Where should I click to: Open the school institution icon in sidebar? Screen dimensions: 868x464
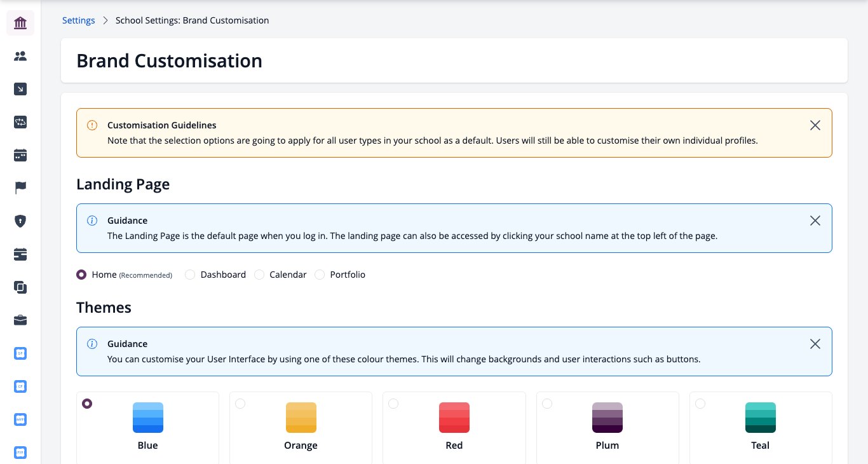pos(20,23)
